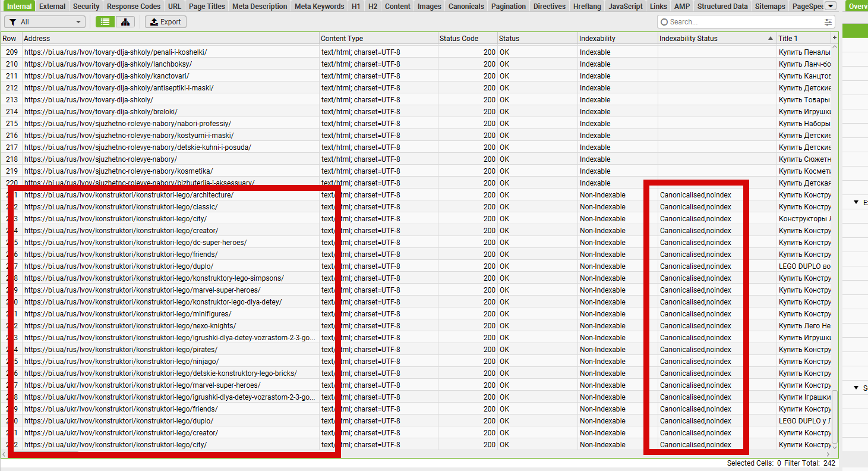Switch to Sitemaps tab
This screenshot has width=868, height=471.
770,7
